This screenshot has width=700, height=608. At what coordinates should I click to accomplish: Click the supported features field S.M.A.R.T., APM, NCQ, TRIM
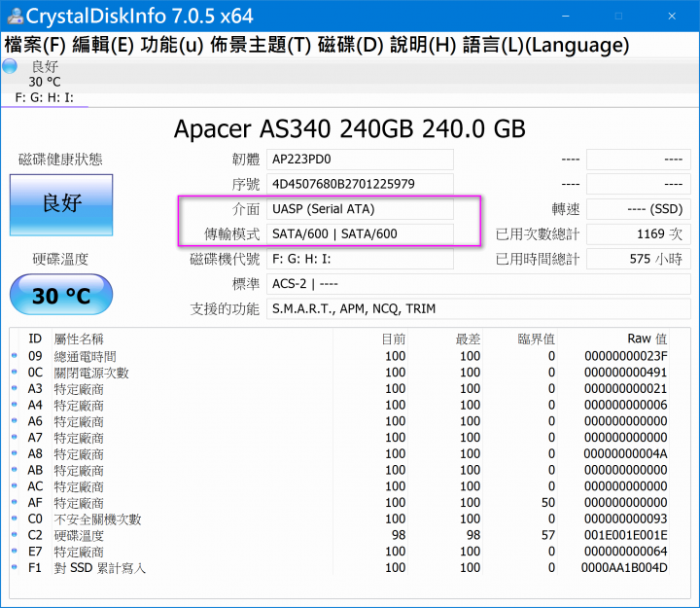pos(478,309)
